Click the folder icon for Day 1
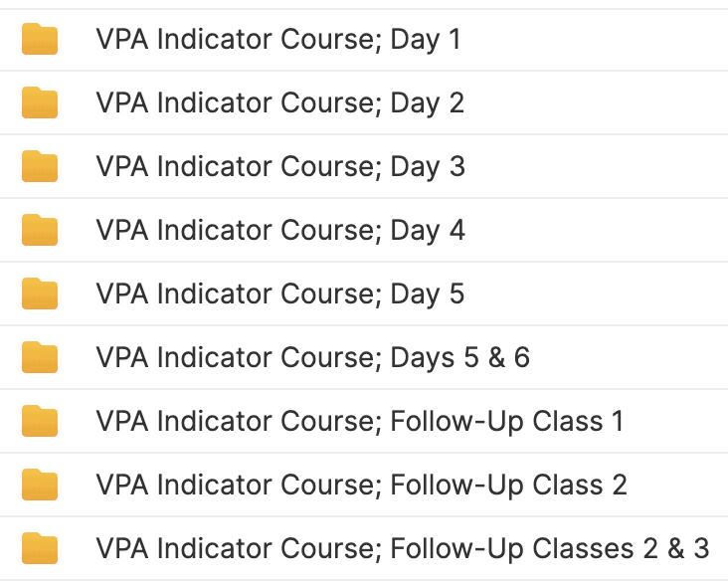 pyautogui.click(x=40, y=39)
